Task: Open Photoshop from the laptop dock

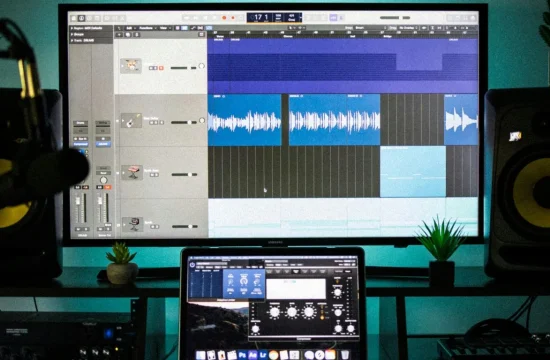Action: [242, 355]
